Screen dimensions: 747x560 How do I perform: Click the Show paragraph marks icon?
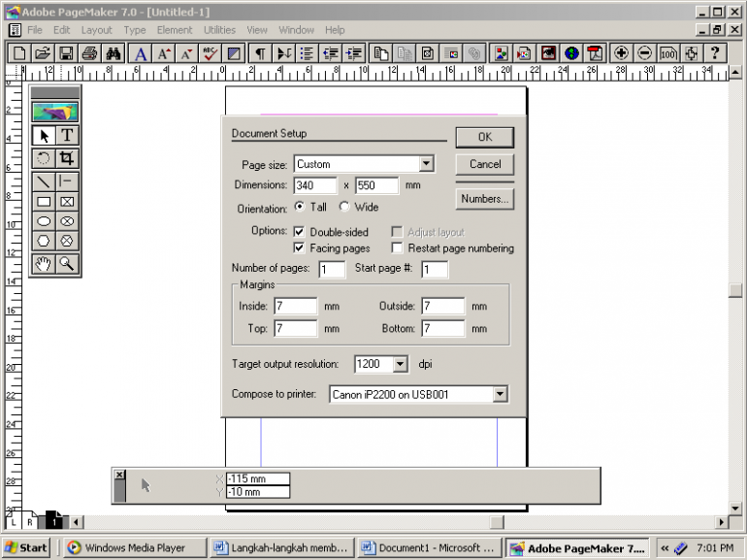[261, 53]
